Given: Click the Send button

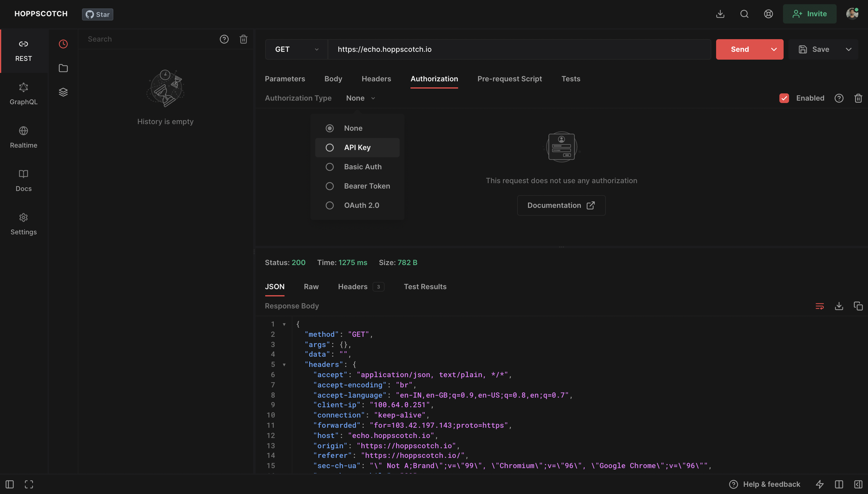Looking at the screenshot, I should tap(741, 49).
